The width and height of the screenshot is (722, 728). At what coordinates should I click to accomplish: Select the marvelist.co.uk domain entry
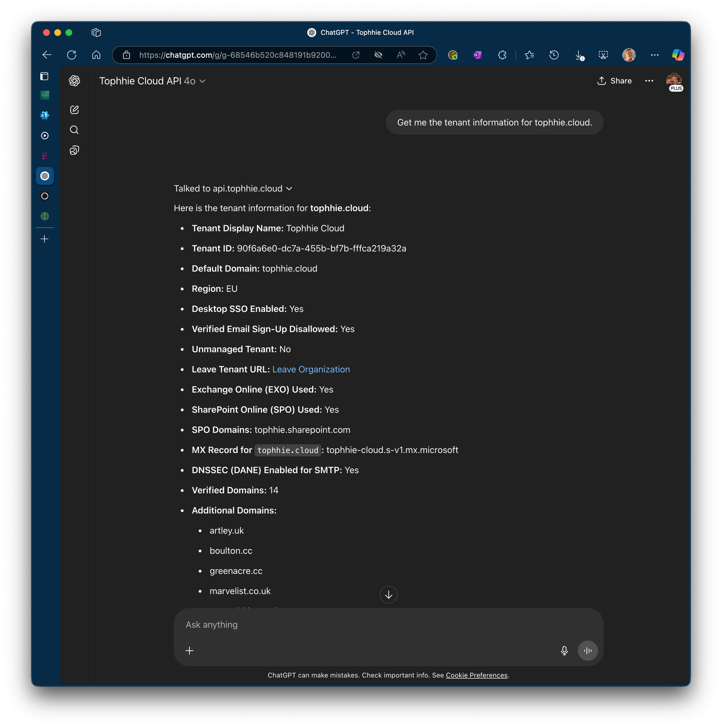pos(240,591)
